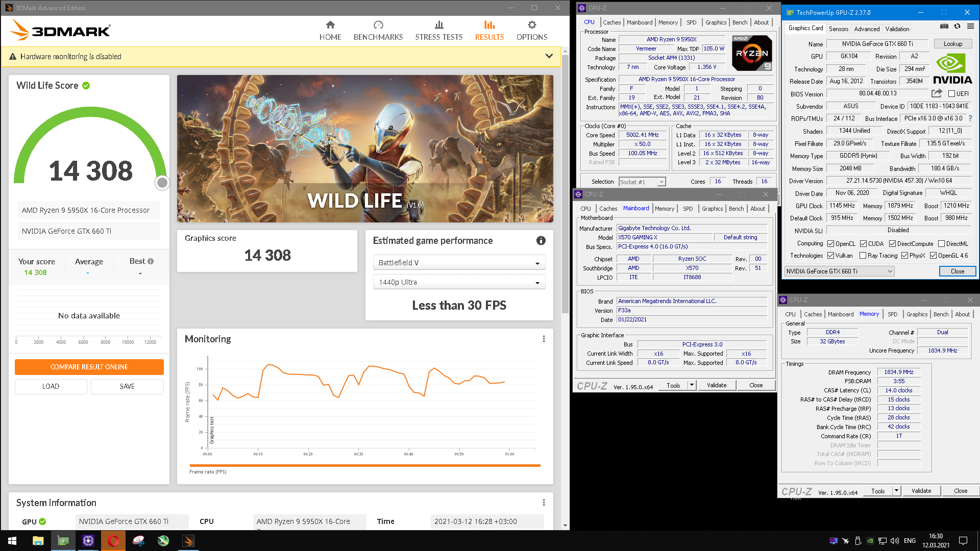The width and height of the screenshot is (980, 551).
Task: Click Validate in CPU-Z Mainboard window
Action: pos(717,385)
